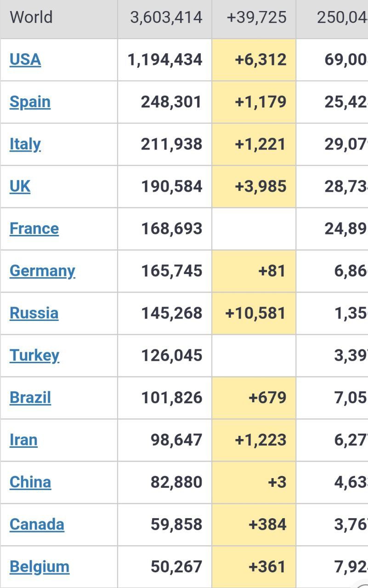Open the France country link

34,229
